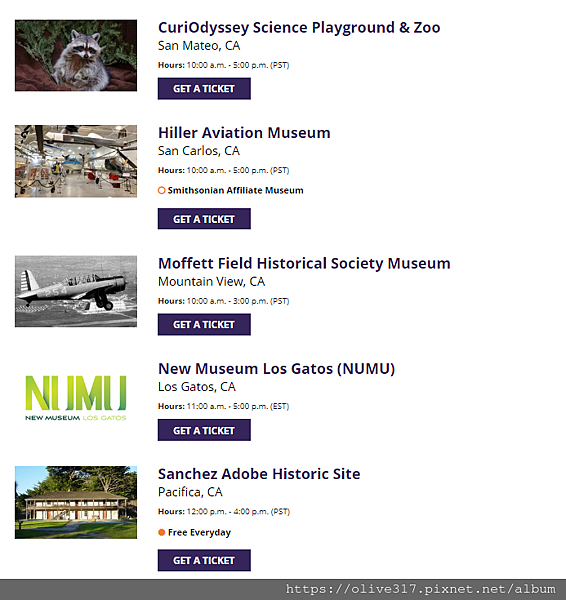Get a ticket for New Museum Los Gatos
This screenshot has width=566, height=600.
pyautogui.click(x=204, y=430)
